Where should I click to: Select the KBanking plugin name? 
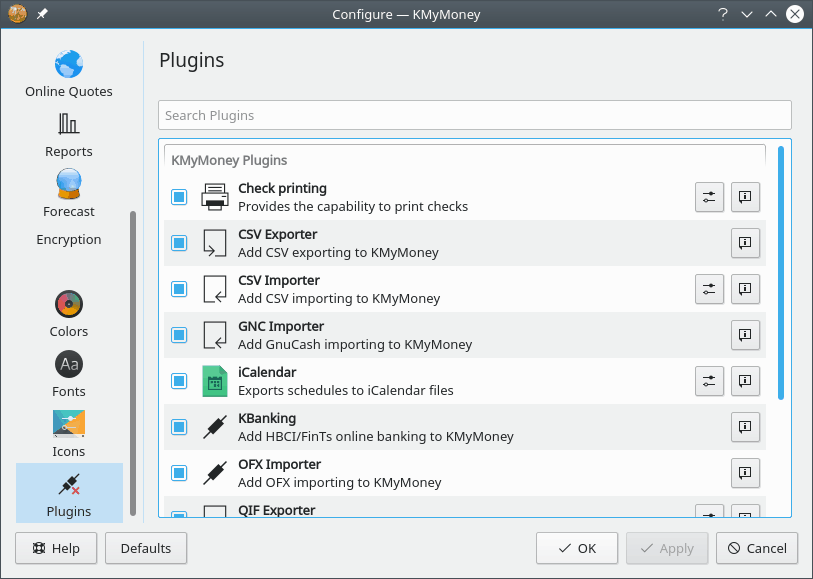click(x=267, y=418)
